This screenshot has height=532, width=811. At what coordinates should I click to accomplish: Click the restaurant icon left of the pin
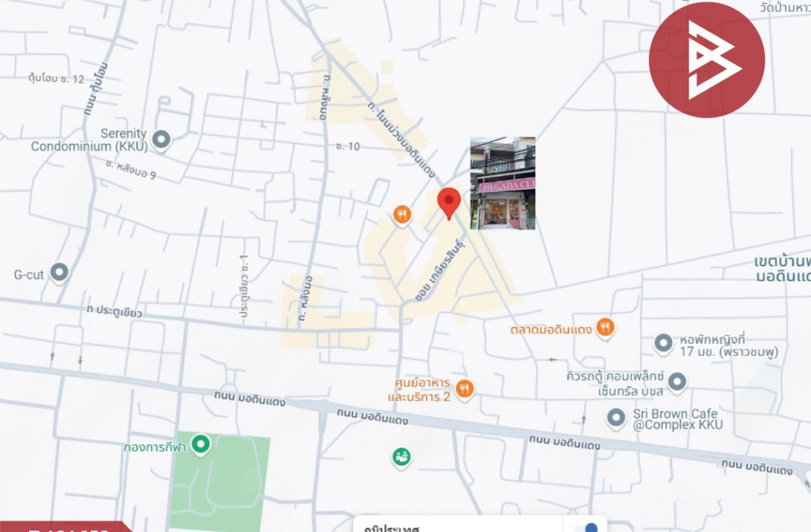402,215
